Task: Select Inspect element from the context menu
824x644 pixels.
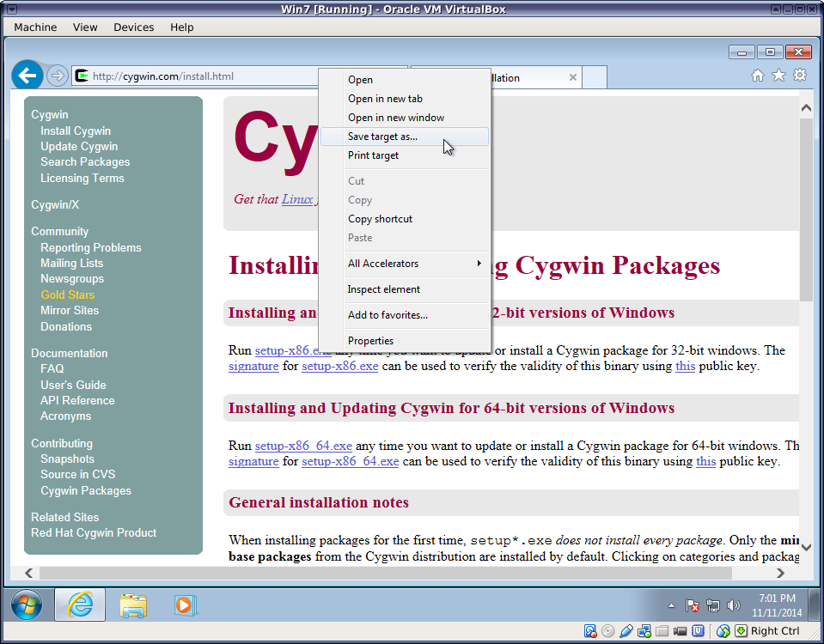Action: pos(404,289)
